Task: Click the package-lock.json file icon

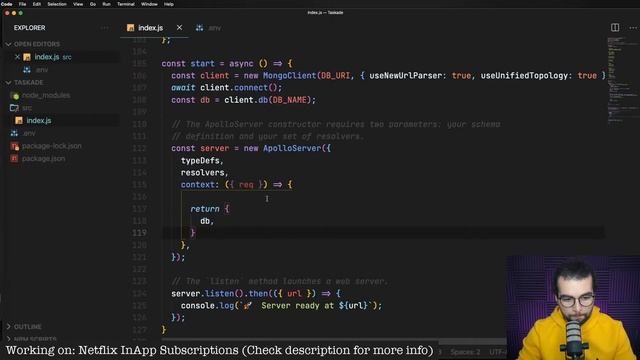Action: (15, 146)
